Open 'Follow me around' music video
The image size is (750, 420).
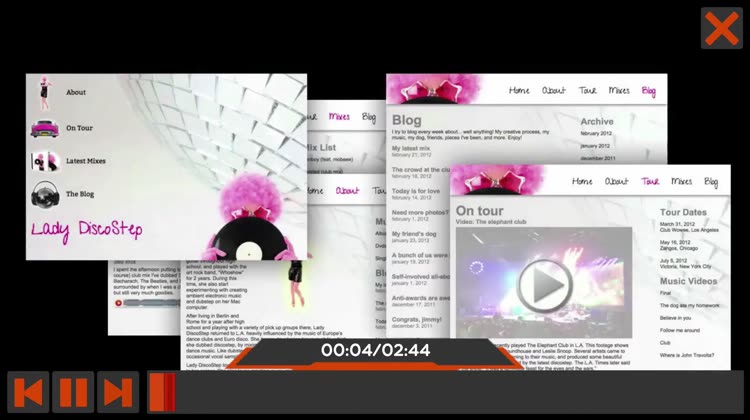click(680, 330)
